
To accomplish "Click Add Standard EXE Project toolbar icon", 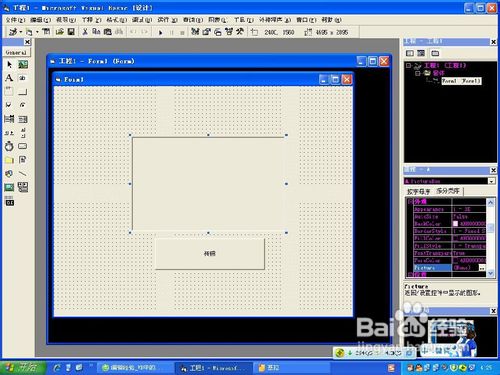I will (x=13, y=32).
